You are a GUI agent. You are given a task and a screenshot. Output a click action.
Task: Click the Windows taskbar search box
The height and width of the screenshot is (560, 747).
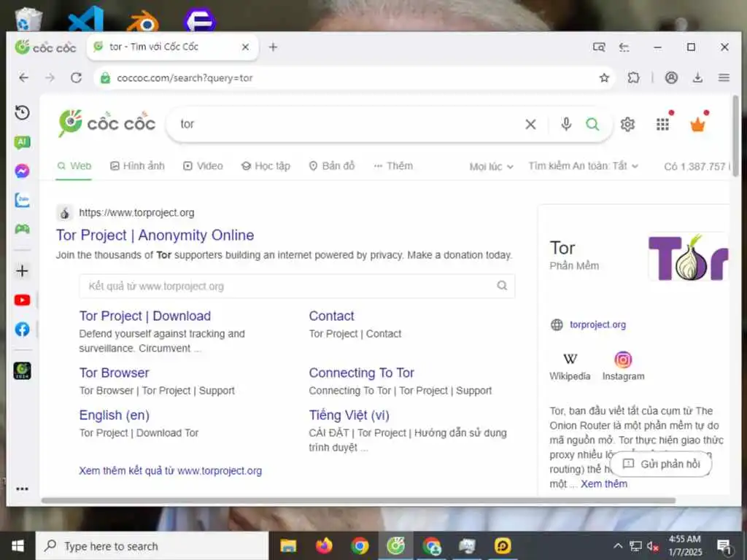click(x=152, y=545)
